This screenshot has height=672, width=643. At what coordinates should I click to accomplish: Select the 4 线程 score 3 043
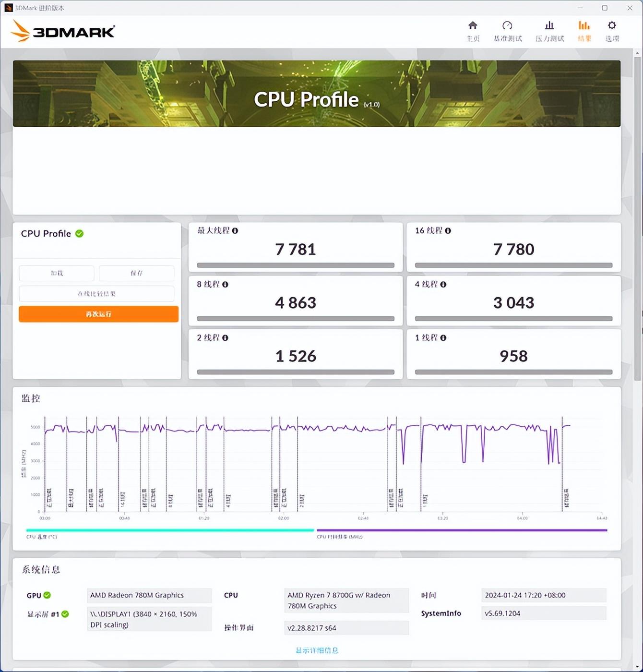tap(513, 302)
